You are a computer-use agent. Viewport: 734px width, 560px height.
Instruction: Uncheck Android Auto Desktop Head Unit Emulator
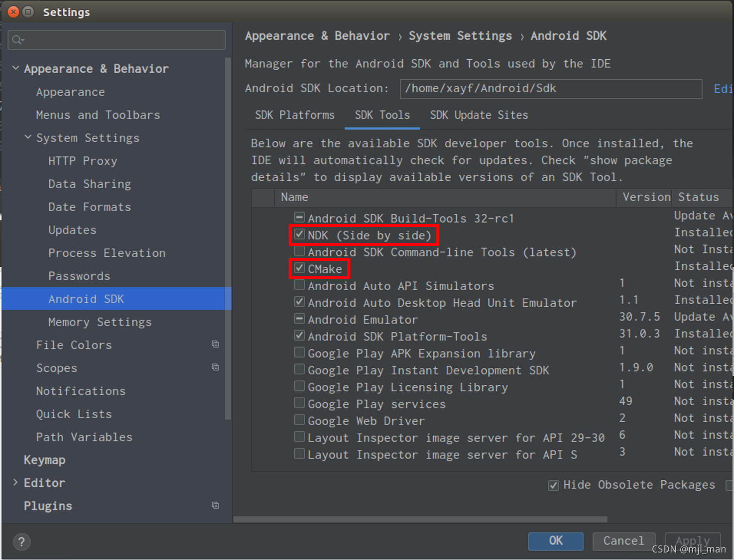(x=299, y=302)
